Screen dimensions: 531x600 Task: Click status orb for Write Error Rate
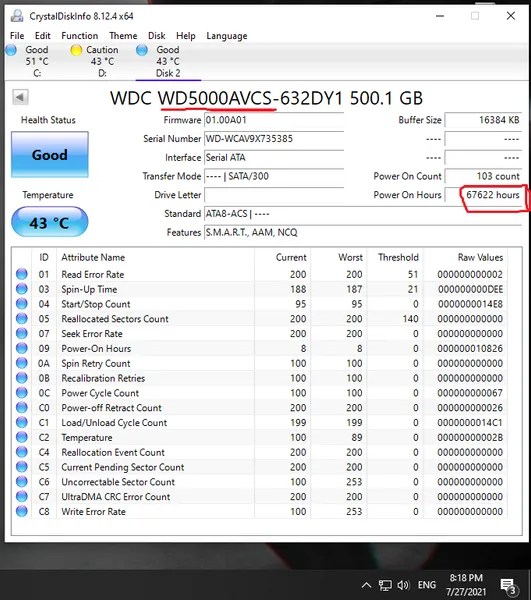(x=22, y=511)
